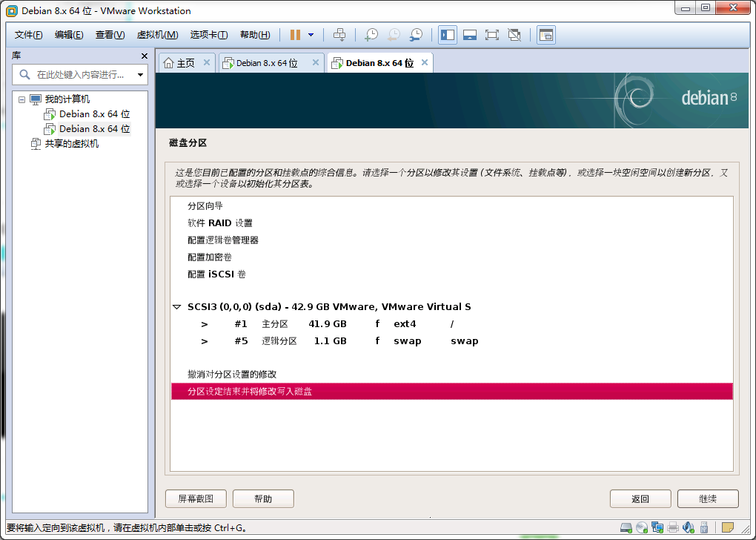Select 分区向导 in the partition list

pos(205,206)
